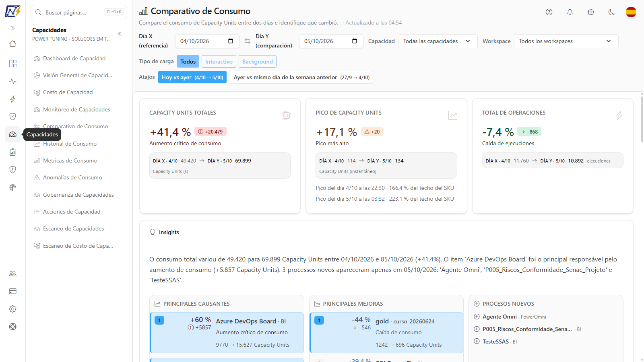Click the app logo icon

[x=13, y=11]
